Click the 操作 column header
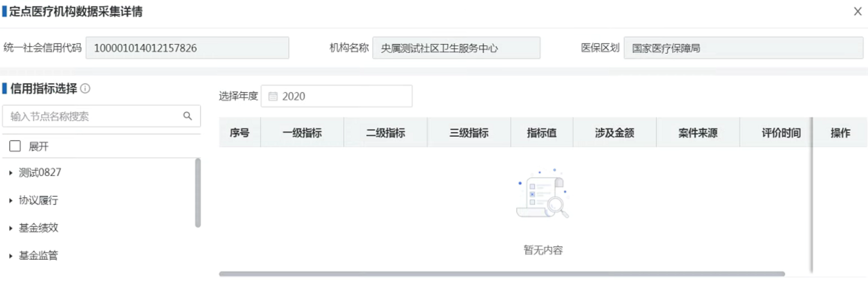The height and width of the screenshot is (293, 868). [840, 132]
